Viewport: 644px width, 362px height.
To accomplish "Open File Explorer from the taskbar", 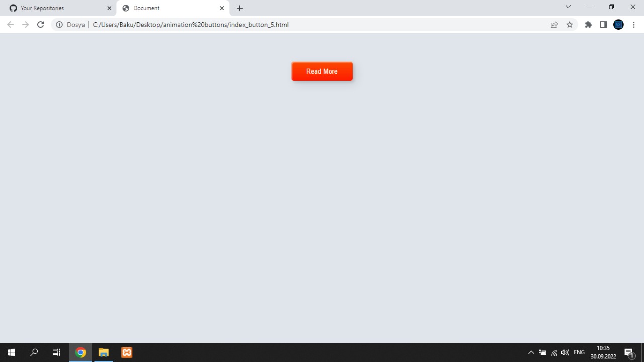I will click(x=104, y=352).
